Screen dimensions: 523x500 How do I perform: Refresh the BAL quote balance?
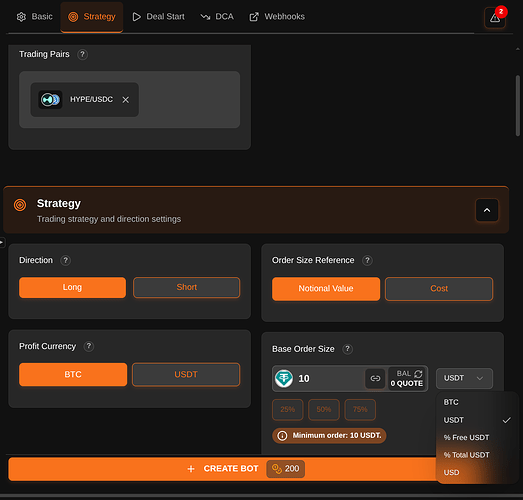[x=418, y=374]
